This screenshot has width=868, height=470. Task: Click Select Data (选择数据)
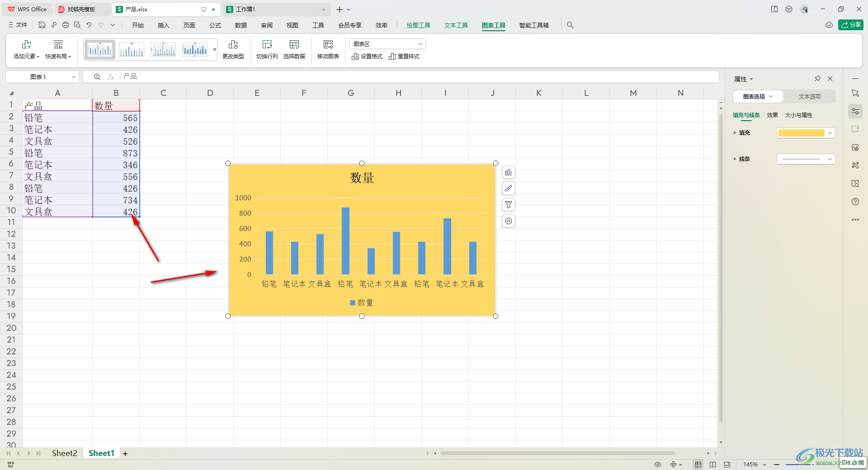point(294,49)
